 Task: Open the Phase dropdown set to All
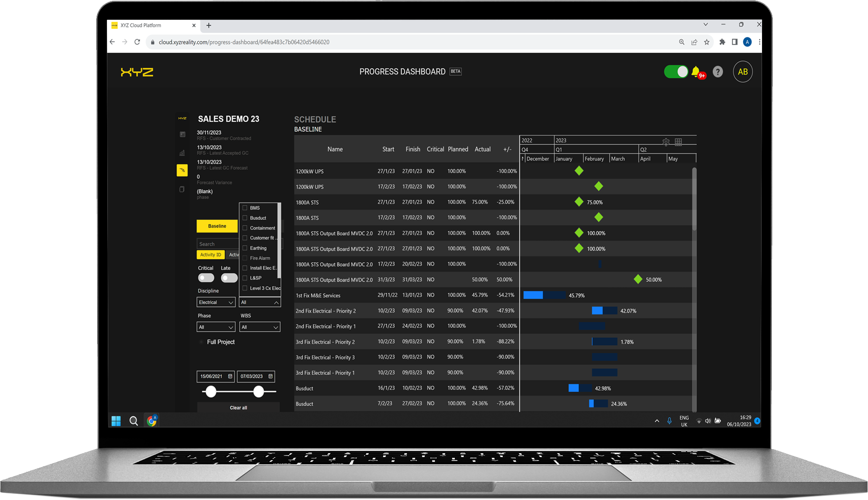[216, 327]
